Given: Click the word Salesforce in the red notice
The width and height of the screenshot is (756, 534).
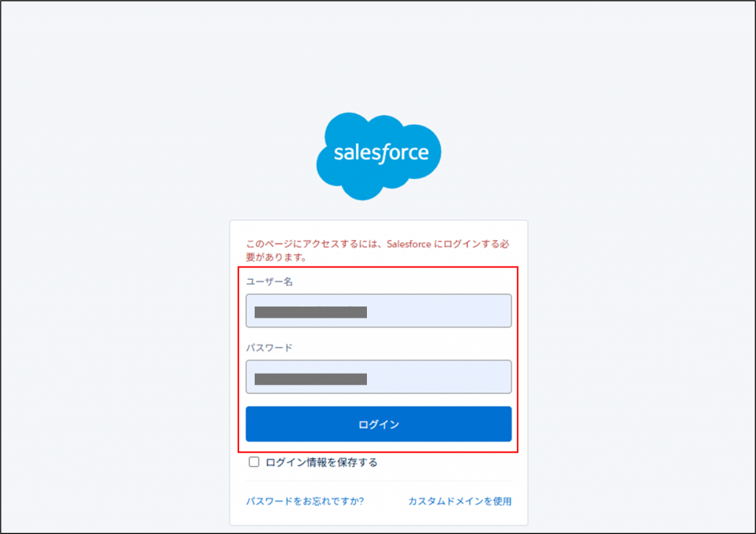Looking at the screenshot, I should tap(408, 244).
